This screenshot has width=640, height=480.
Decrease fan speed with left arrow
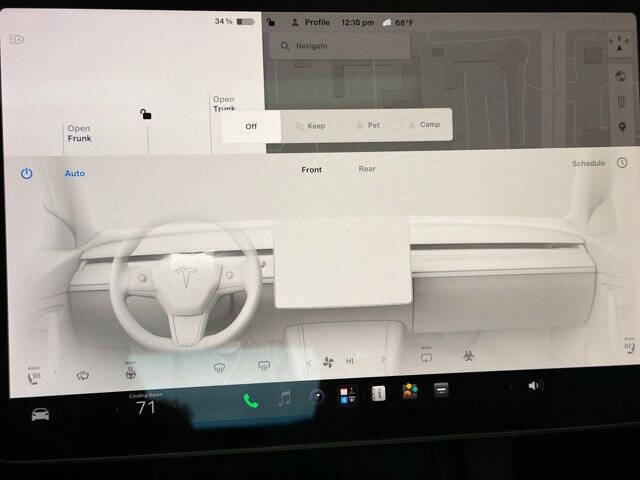tap(309, 363)
